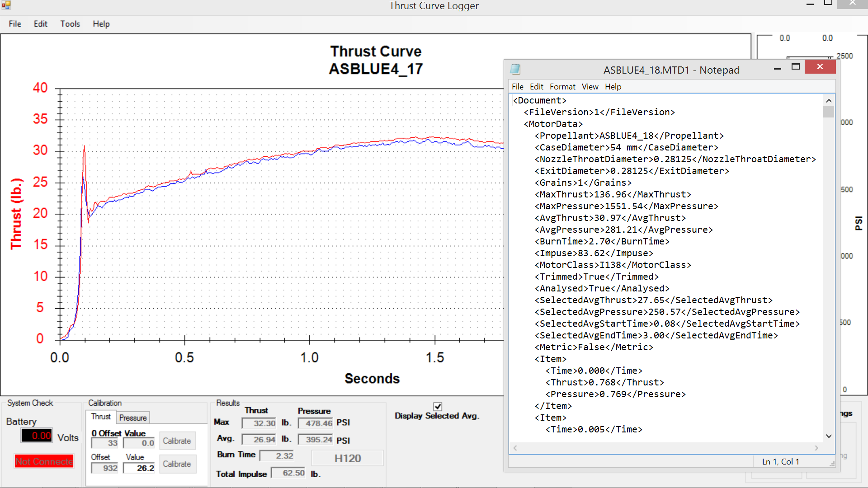Click the Trimmed True line
Screen dimensions: 868x488
coord(597,277)
